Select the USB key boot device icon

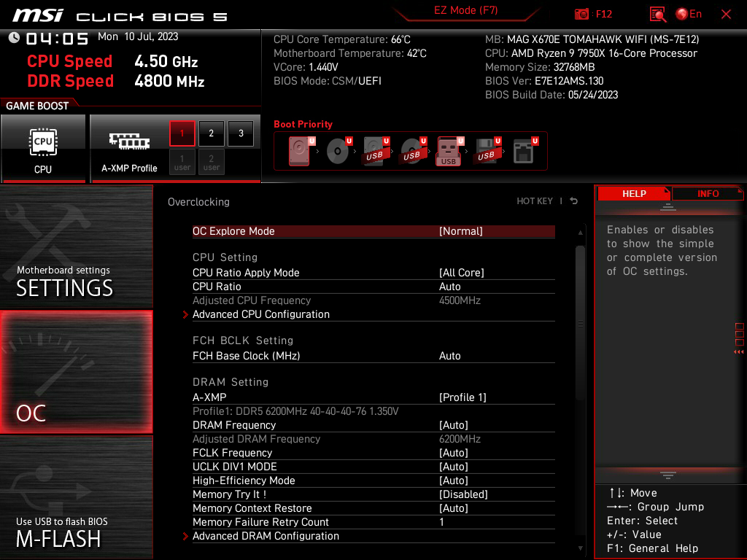pyautogui.click(x=448, y=151)
